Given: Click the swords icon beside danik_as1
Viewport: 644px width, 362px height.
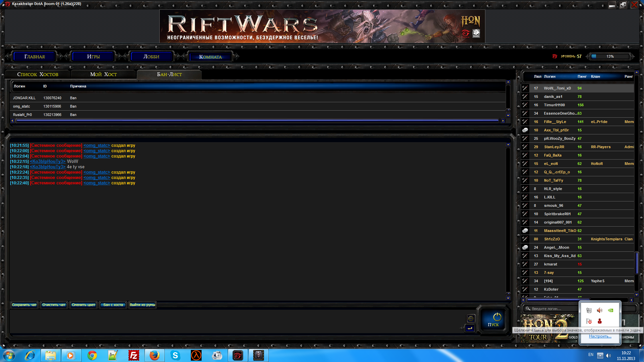Looking at the screenshot, I should tap(525, 97).
